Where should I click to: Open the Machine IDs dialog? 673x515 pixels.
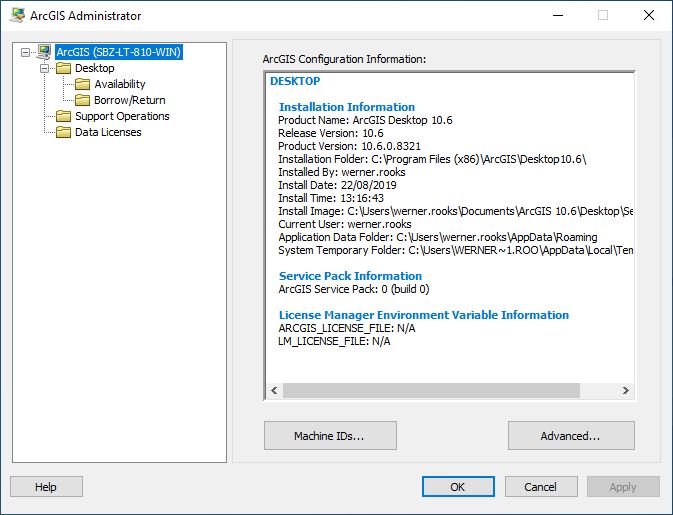click(330, 436)
